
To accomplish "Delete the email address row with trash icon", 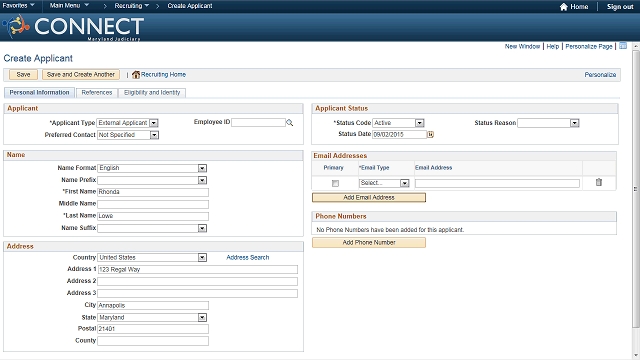I will point(598,182).
